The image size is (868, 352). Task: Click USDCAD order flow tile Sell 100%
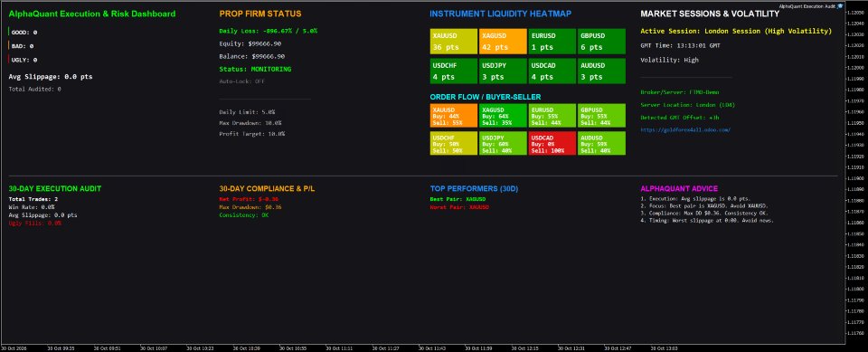tap(552, 143)
